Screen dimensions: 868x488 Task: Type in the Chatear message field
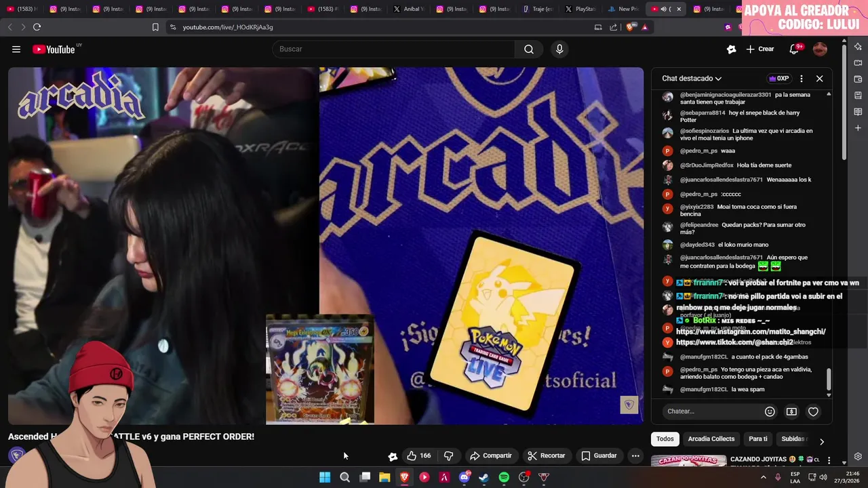click(x=711, y=411)
